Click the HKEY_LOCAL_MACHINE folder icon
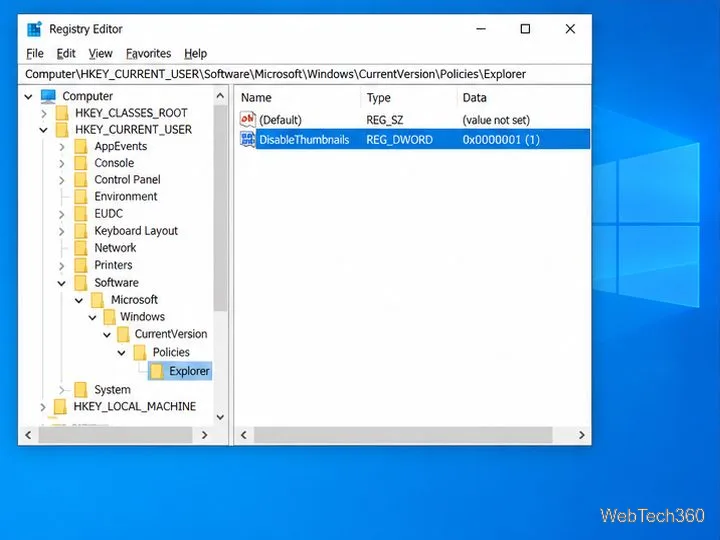Screen dimensions: 720x540 click(60, 406)
